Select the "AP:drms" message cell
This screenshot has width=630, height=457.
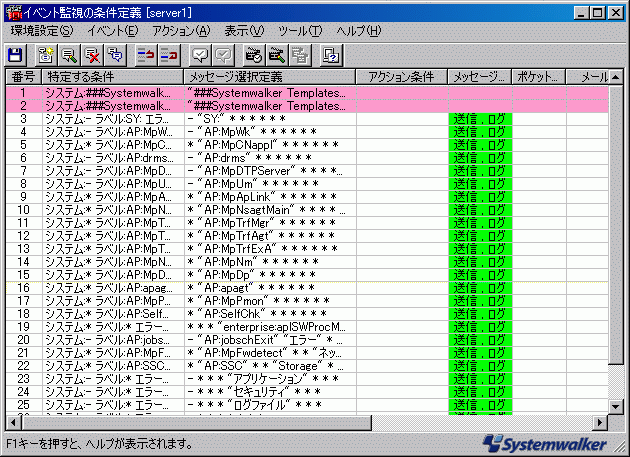[270, 158]
